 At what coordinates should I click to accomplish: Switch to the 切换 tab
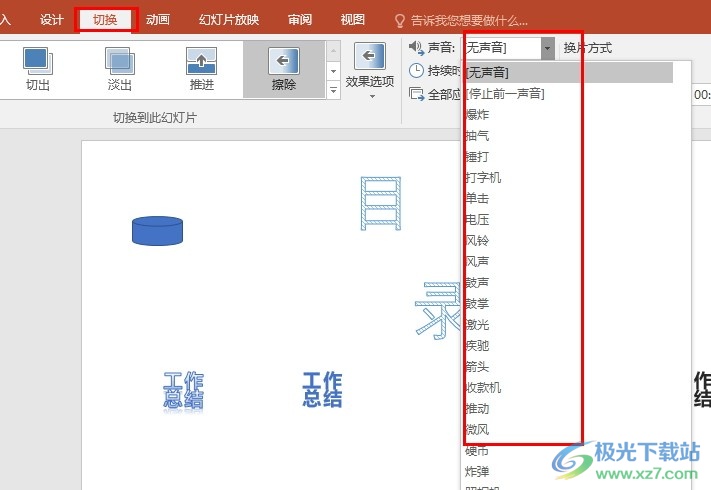pyautogui.click(x=105, y=19)
